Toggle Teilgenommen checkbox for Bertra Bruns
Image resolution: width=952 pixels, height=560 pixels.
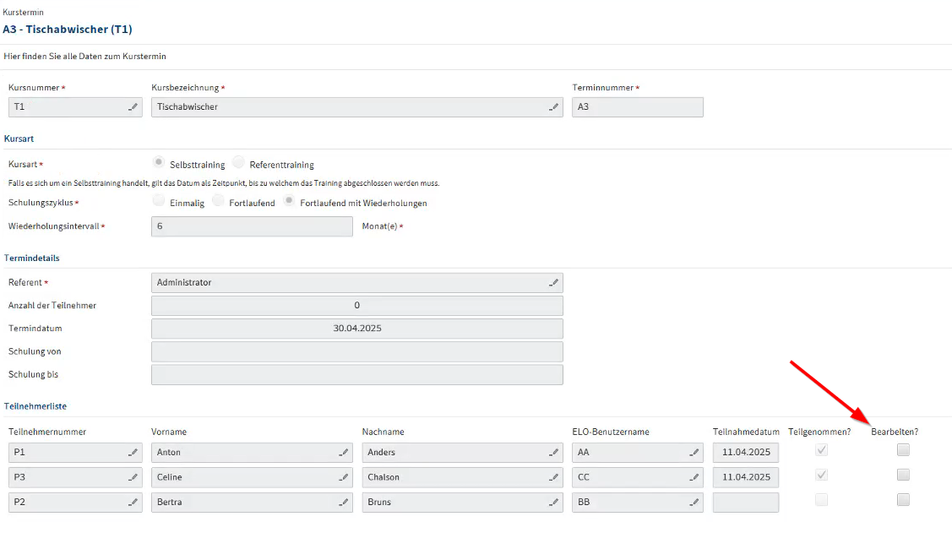coord(821,500)
